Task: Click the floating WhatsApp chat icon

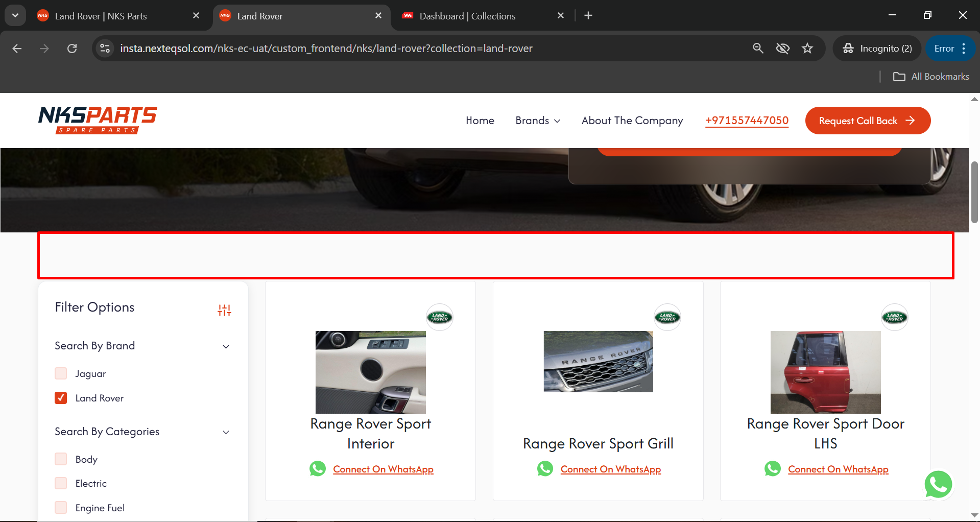Action: (938, 484)
